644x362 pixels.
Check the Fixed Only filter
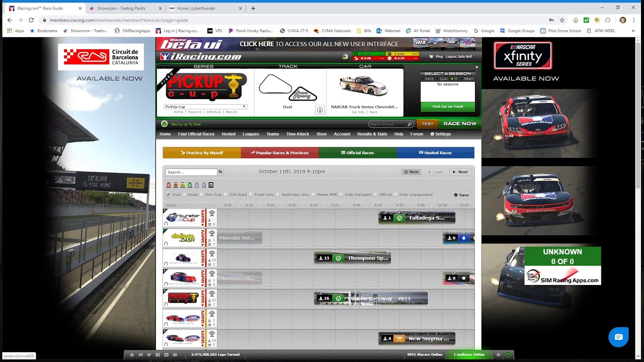pyautogui.click(x=251, y=195)
